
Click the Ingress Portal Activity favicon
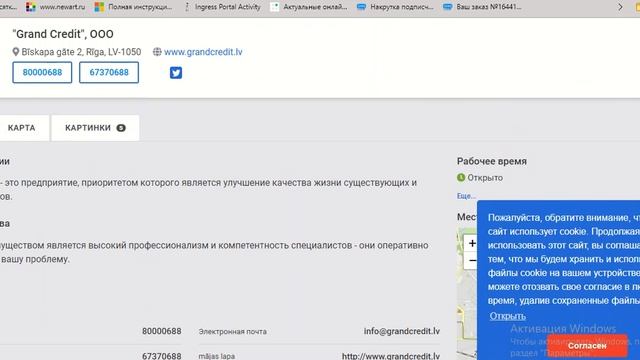point(187,7)
